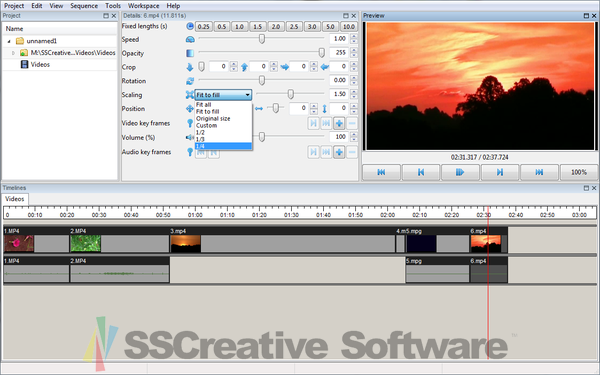
Task: Open the Scaling combo box showing Fit to fill
Action: pyautogui.click(x=223, y=95)
